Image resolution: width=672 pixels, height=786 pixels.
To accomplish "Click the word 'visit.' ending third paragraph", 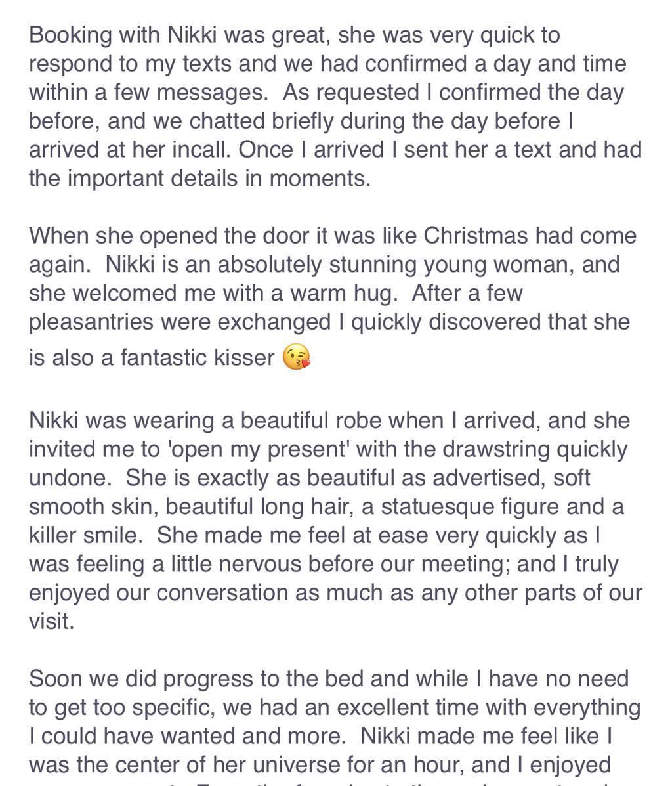I will point(52,622).
